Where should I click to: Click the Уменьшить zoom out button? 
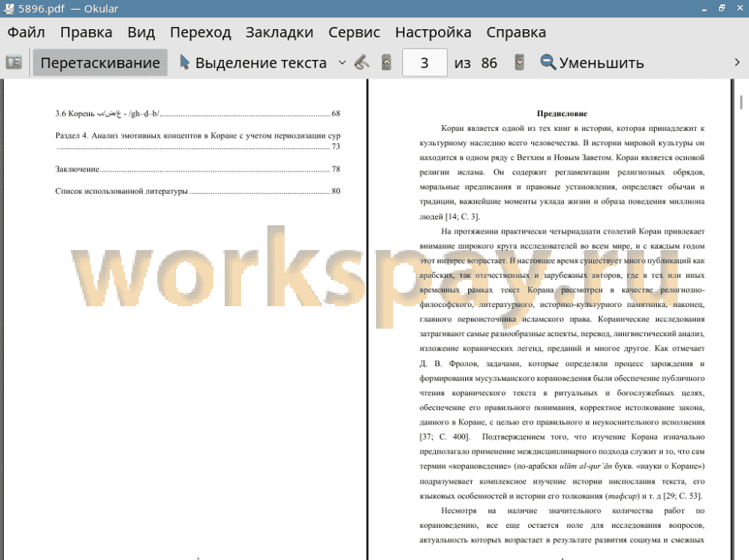(592, 63)
